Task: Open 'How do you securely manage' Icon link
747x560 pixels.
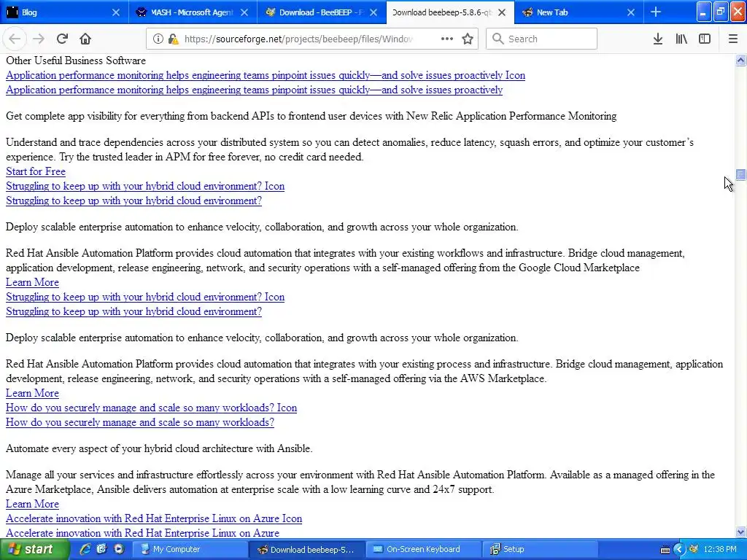Action: 152,408
